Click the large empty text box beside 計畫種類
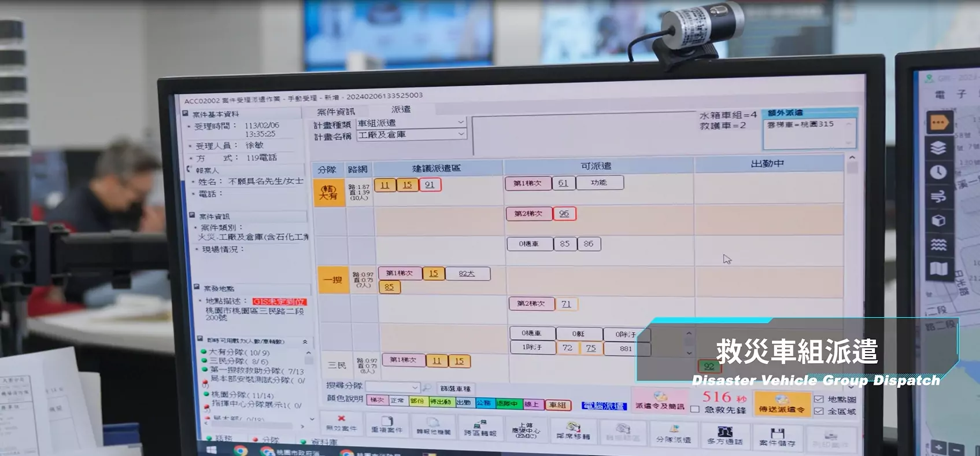Screen dimensions: 980x456 pos(583,134)
